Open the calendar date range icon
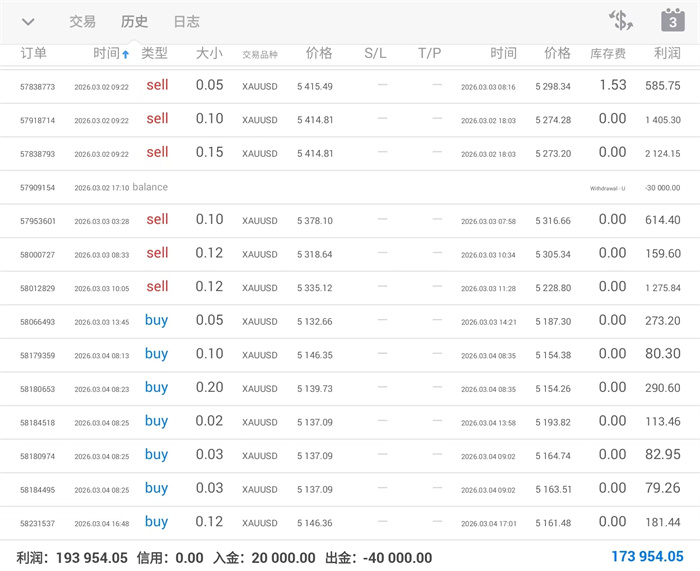The height and width of the screenshot is (571, 700). tap(672, 21)
